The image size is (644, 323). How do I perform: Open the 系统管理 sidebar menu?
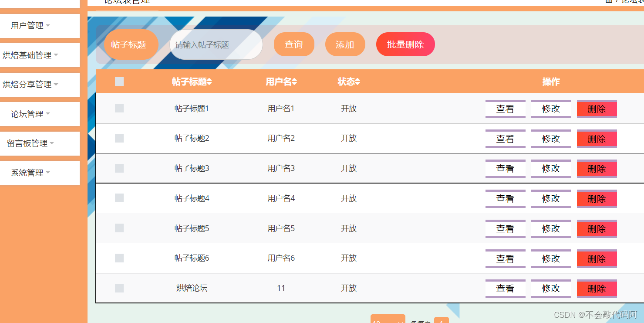(40, 173)
